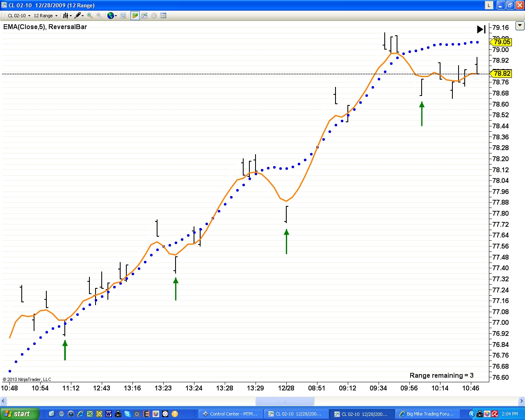Click the 09:34 time axis label
The image size is (525, 420).
[378, 388]
